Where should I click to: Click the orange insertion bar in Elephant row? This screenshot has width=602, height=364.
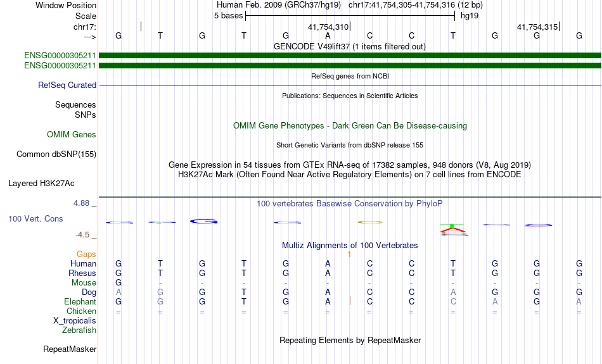pyautogui.click(x=350, y=301)
